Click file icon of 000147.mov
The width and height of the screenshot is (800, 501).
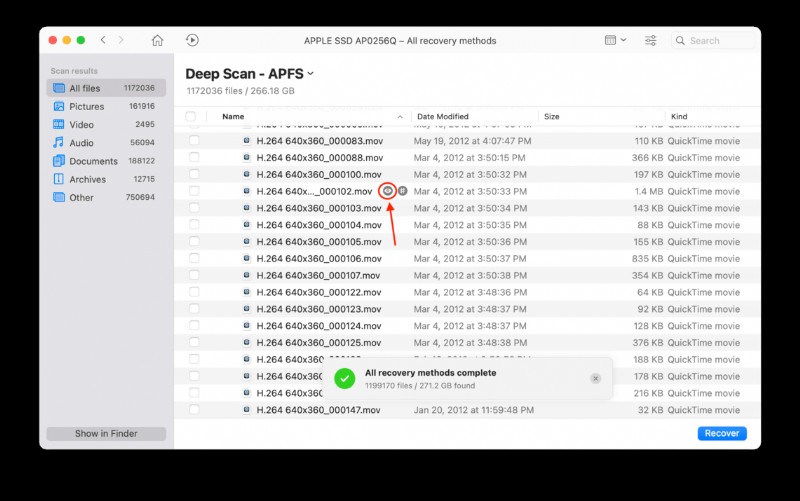pos(246,410)
